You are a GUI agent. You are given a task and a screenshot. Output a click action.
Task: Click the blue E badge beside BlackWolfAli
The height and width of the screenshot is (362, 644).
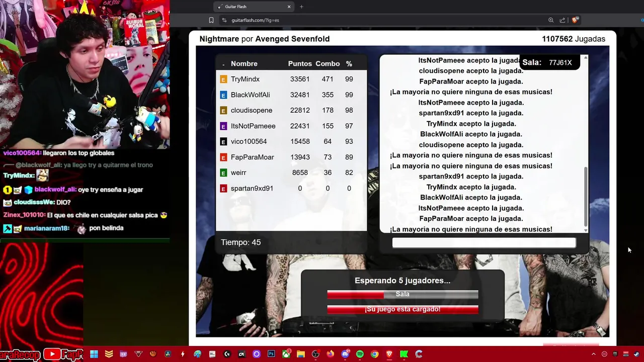click(223, 95)
